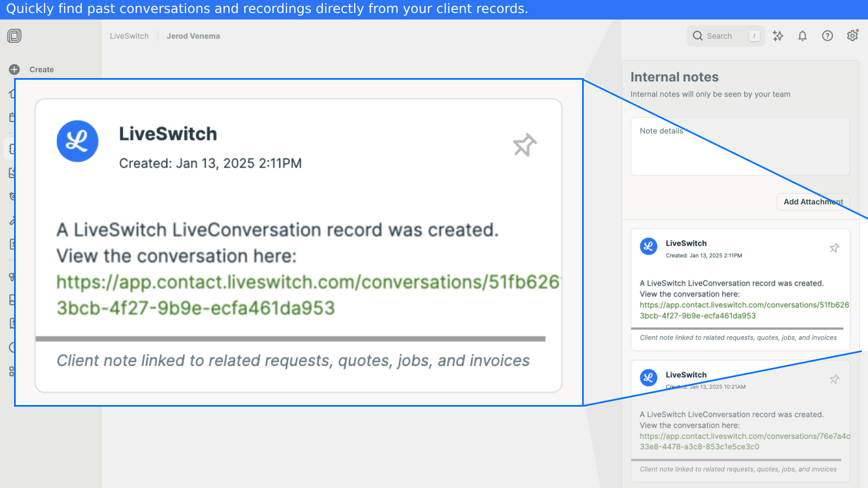
Task: Click 'Created: Jan 13, 2025 2:11PM' in notes panel
Action: tap(704, 255)
